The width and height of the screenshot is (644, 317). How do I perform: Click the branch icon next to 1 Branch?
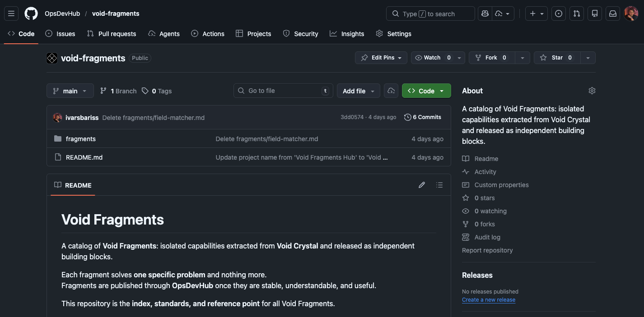point(103,91)
